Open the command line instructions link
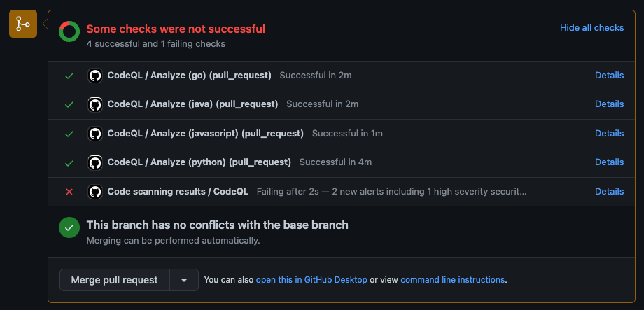644x310 pixels. coord(452,280)
